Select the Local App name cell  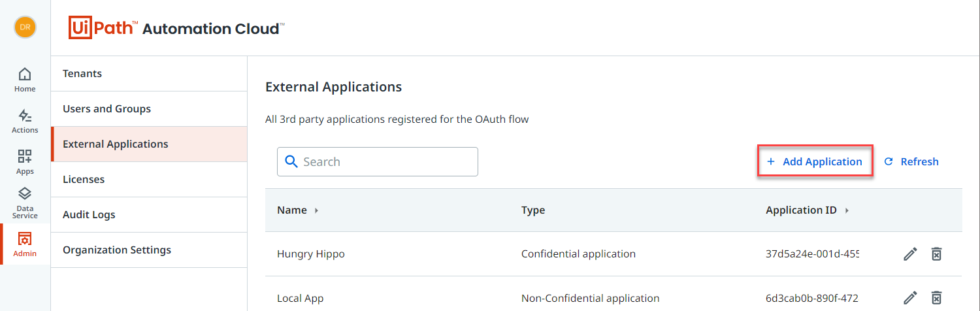(301, 298)
